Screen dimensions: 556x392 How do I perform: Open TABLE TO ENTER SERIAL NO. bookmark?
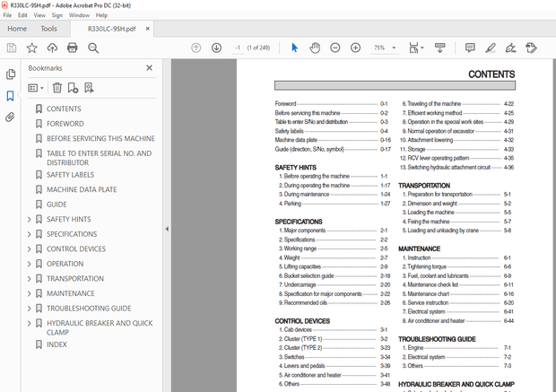(100, 158)
